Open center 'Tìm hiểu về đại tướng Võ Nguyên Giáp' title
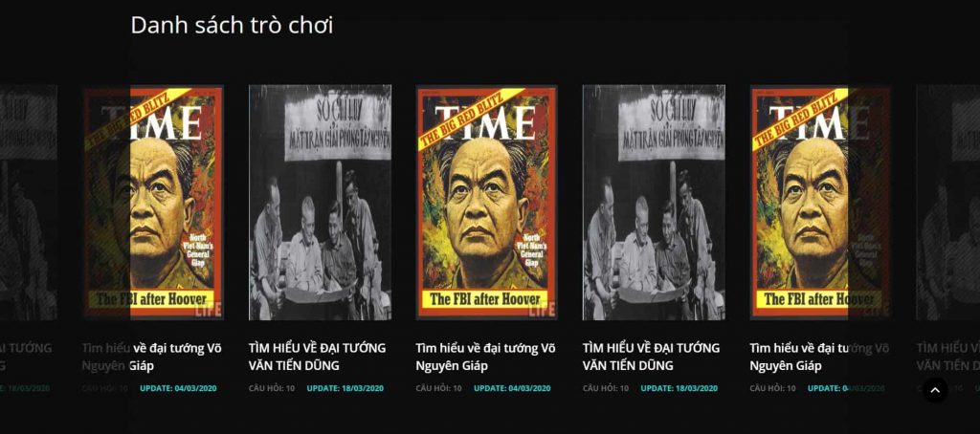Image resolution: width=980 pixels, height=434 pixels. pos(485,357)
